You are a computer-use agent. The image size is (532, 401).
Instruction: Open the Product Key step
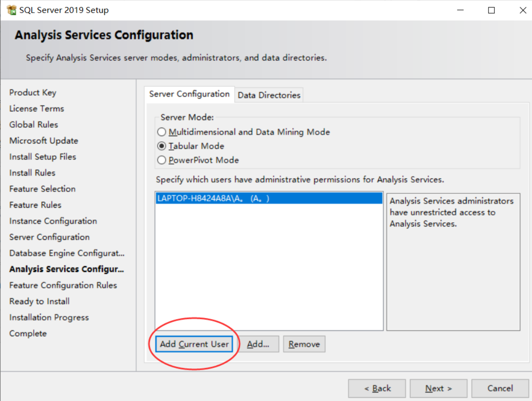click(x=33, y=92)
